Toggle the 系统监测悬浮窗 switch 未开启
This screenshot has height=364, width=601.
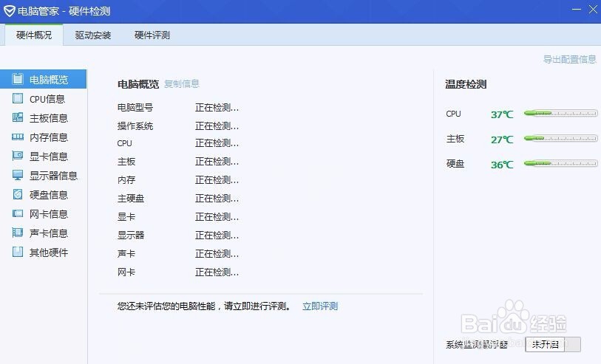[x=553, y=344]
